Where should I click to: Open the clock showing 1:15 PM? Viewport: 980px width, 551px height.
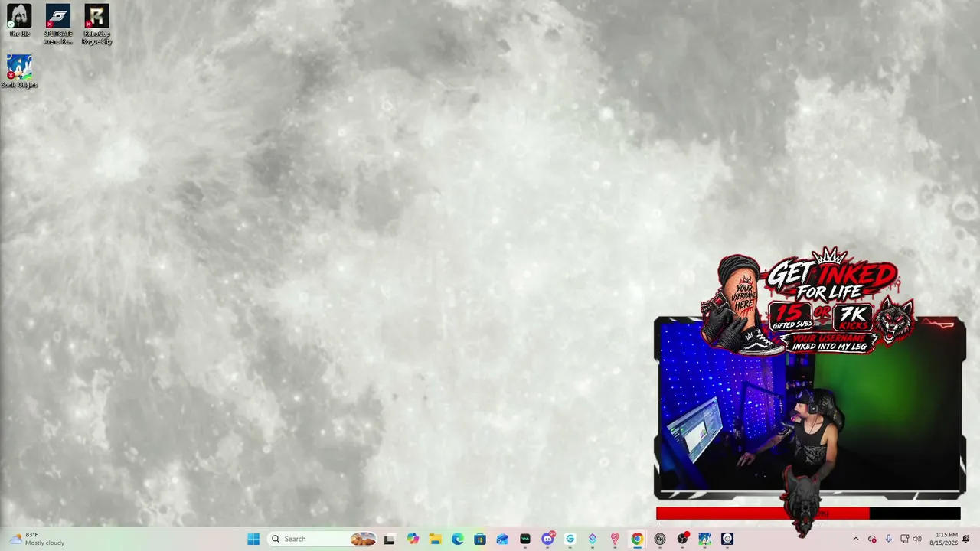[x=943, y=539]
